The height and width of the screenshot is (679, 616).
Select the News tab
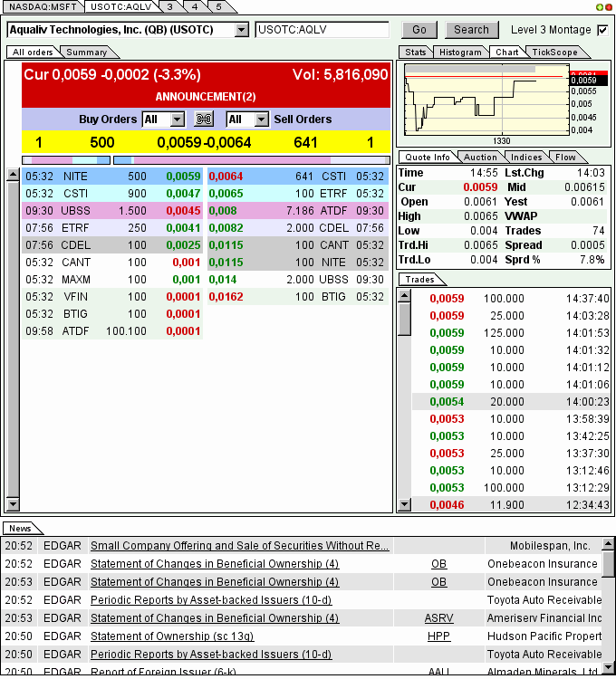pos(20,529)
